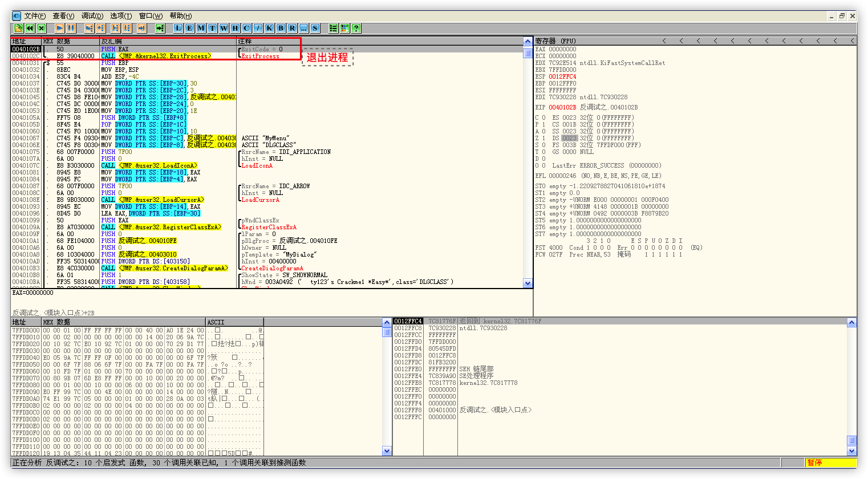Pause the debugged program execution

71,28
